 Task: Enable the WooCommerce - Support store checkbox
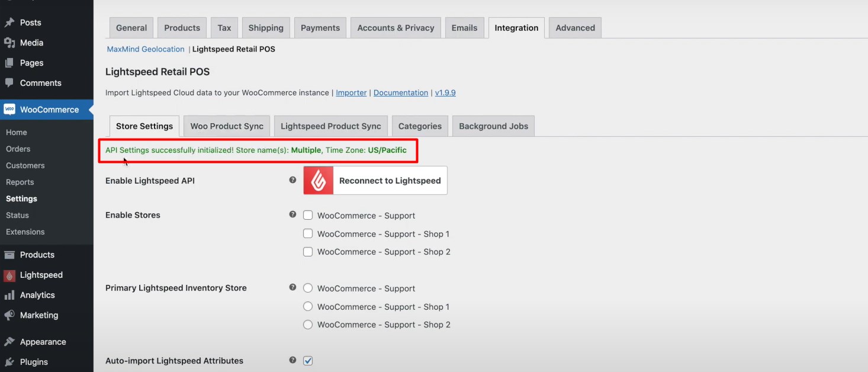point(308,216)
